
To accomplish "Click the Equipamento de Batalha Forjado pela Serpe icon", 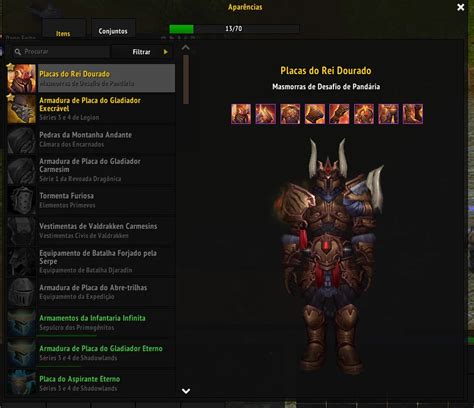I will point(22,262).
